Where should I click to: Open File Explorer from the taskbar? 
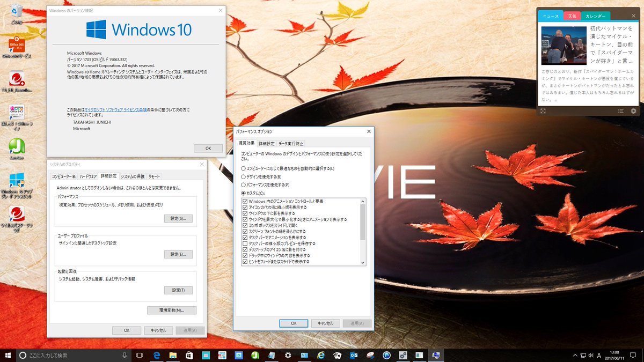[x=173, y=355]
